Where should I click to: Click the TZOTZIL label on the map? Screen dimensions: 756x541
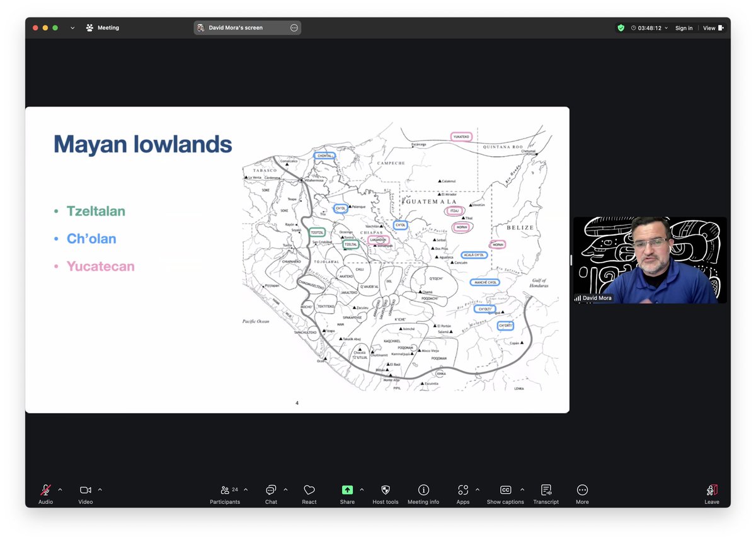click(x=318, y=232)
